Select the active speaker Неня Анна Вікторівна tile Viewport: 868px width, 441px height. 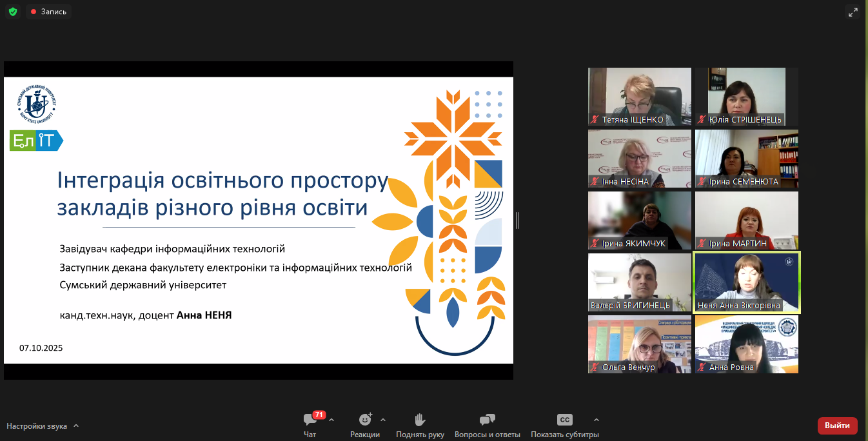(x=746, y=282)
